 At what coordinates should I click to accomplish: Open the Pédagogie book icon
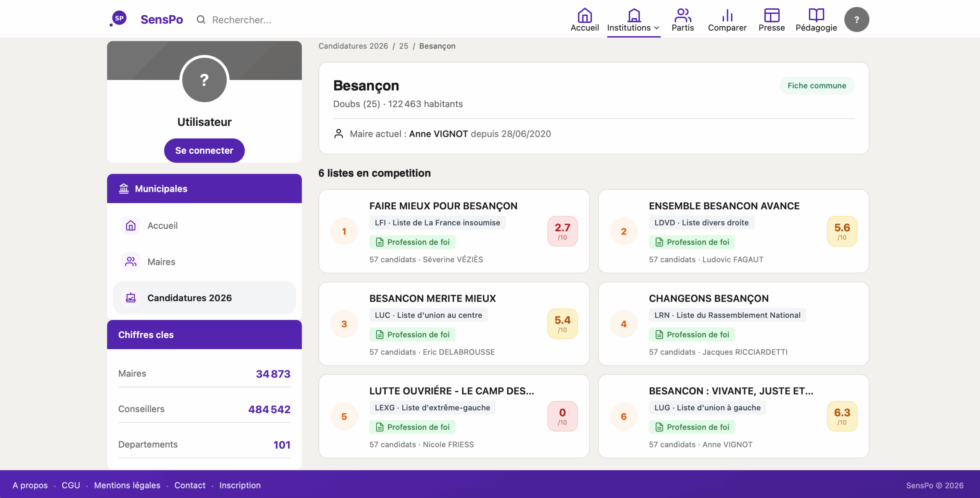[x=816, y=15]
